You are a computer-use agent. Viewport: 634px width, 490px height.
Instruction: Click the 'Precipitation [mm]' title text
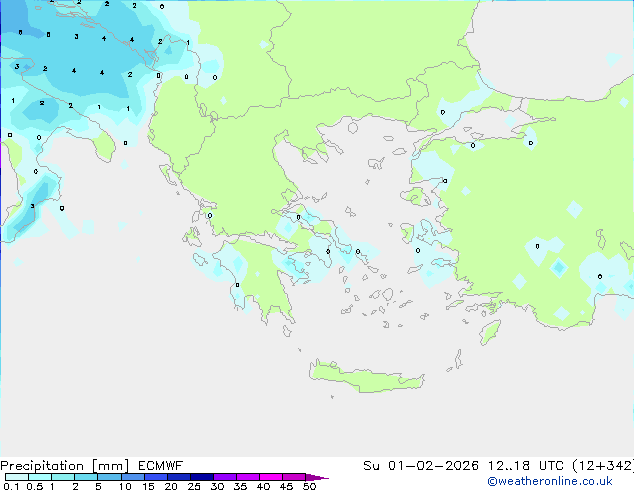click(x=65, y=466)
